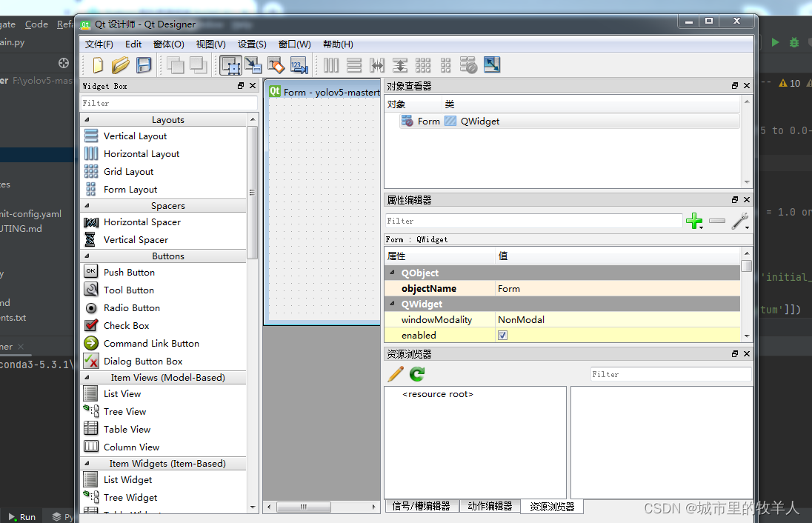Viewport: 812px width, 523px height.
Task: Collapse the Spacers category
Action: [87, 206]
